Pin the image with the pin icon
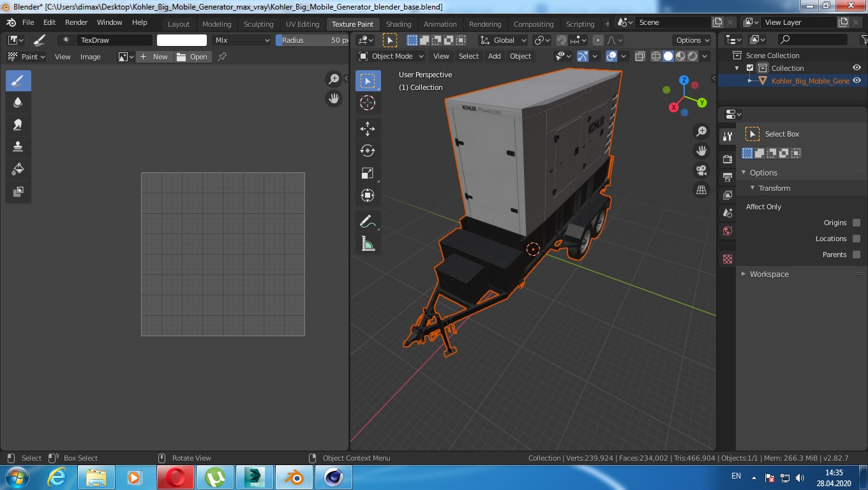Image resolution: width=868 pixels, height=490 pixels. (222, 57)
